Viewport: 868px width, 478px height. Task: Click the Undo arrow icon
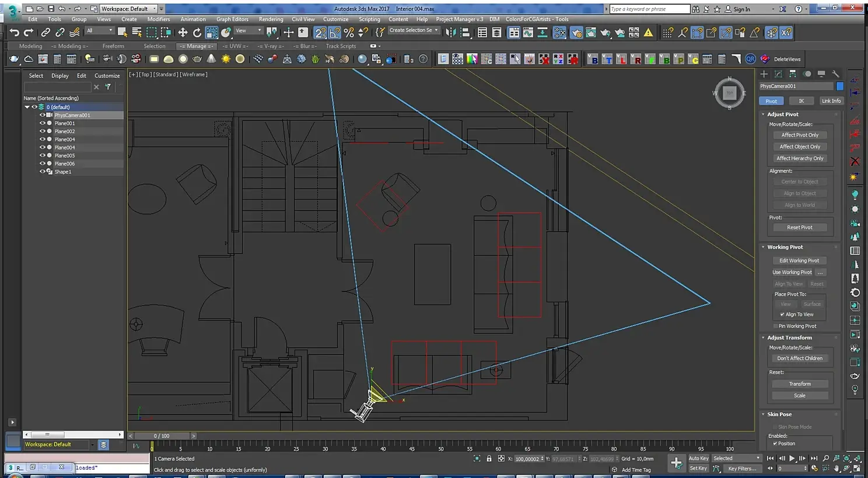pyautogui.click(x=14, y=33)
